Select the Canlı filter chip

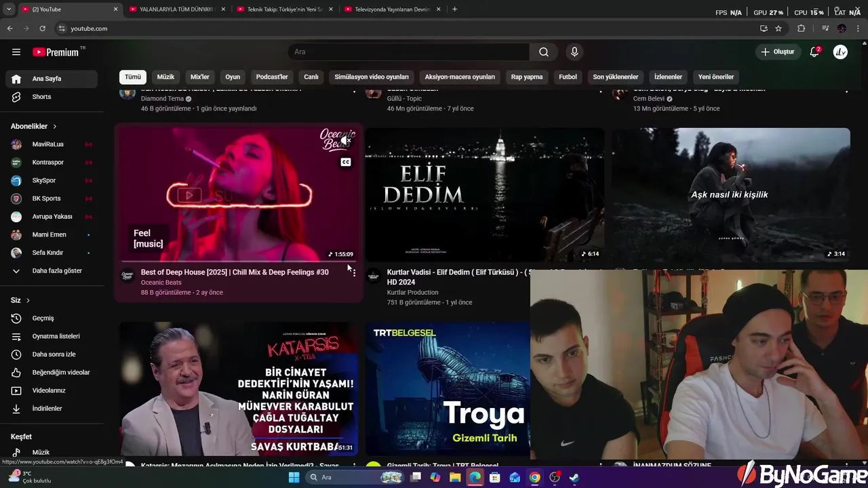pos(311,77)
